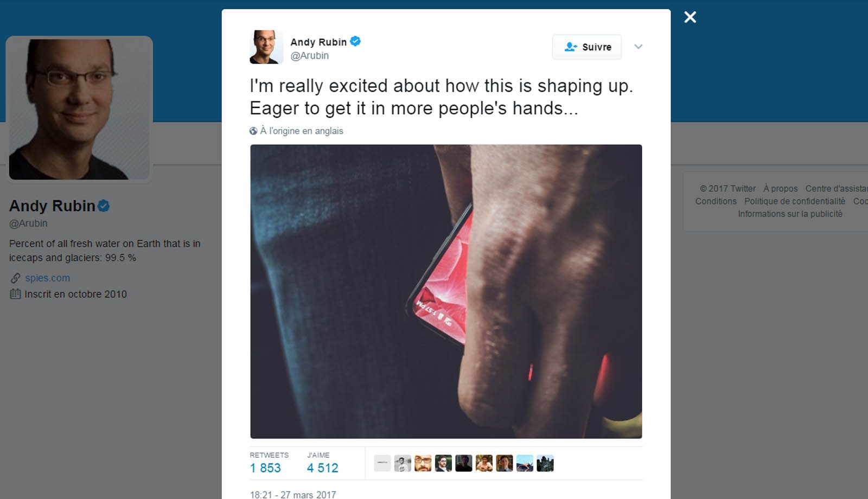Close the tweet overlay with X
The height and width of the screenshot is (499, 868).
coord(690,17)
